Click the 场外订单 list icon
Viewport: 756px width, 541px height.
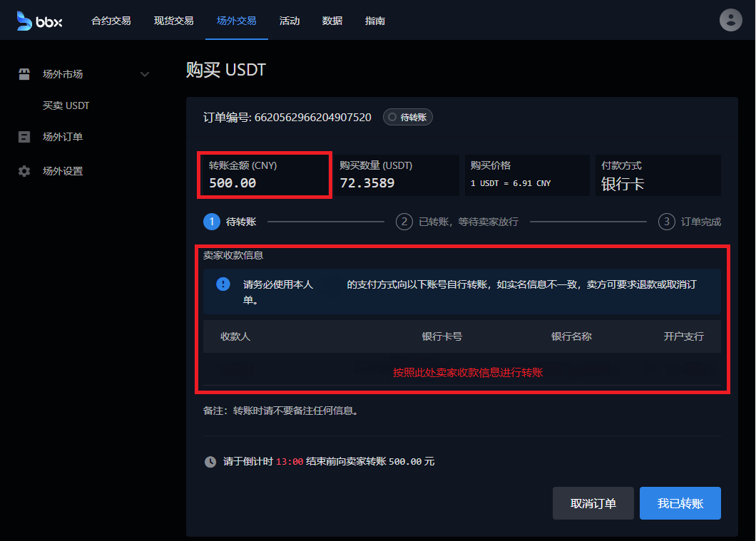click(x=24, y=137)
